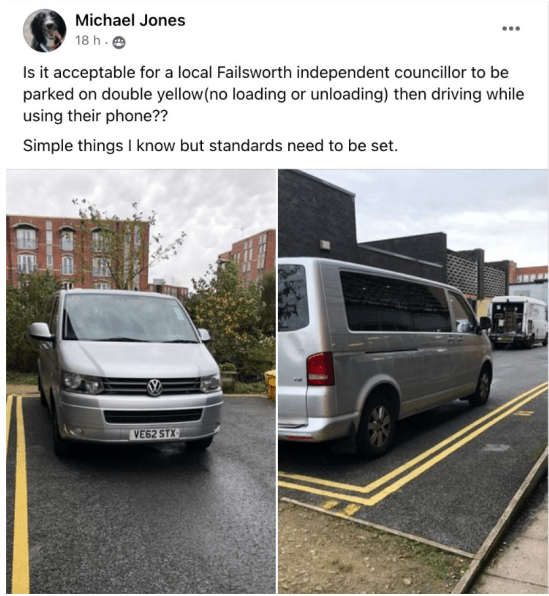Click the yellow line in the front-view photo
Screen dimensions: 549x596
click(17, 493)
